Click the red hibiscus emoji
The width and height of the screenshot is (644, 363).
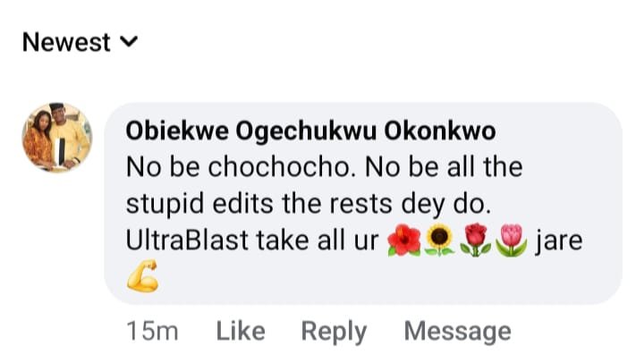[402, 240]
